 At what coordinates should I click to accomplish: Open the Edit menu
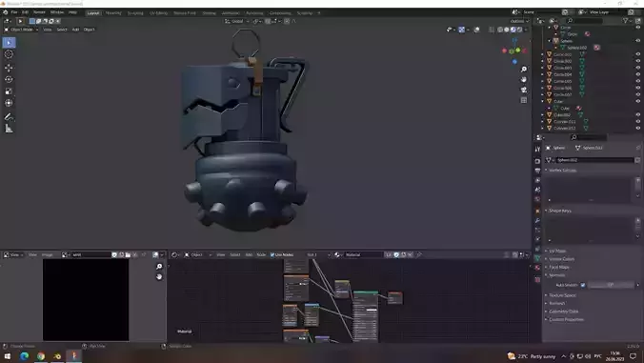[x=25, y=12]
